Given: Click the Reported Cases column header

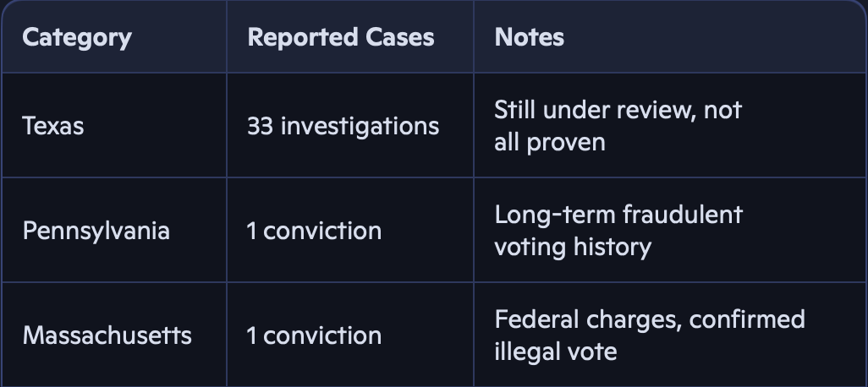Looking at the screenshot, I should point(341,38).
